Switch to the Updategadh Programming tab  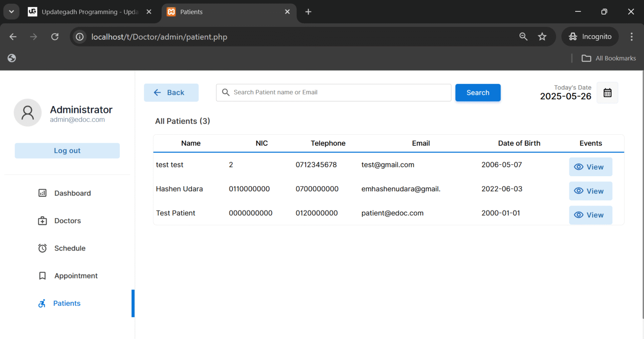tap(90, 12)
